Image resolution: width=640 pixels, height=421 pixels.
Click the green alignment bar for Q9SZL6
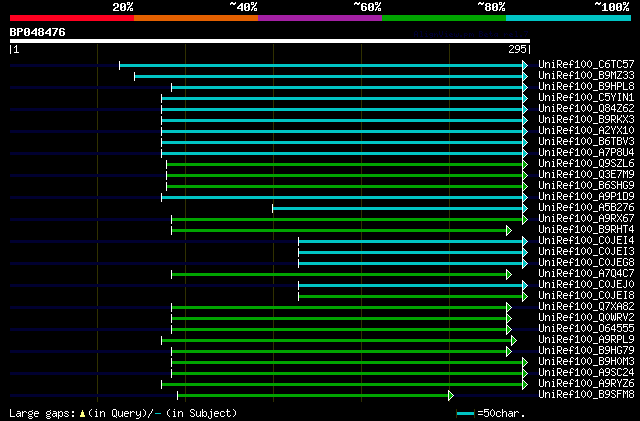click(345, 165)
